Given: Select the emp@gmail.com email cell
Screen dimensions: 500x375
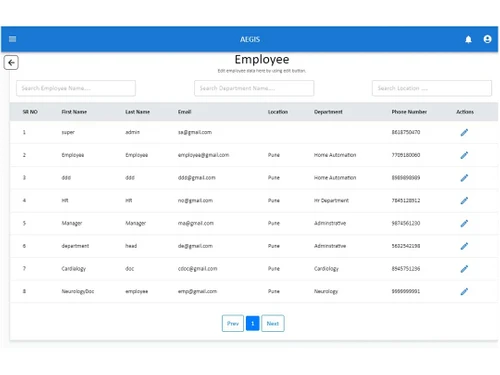Looking at the screenshot, I should click(x=197, y=291).
